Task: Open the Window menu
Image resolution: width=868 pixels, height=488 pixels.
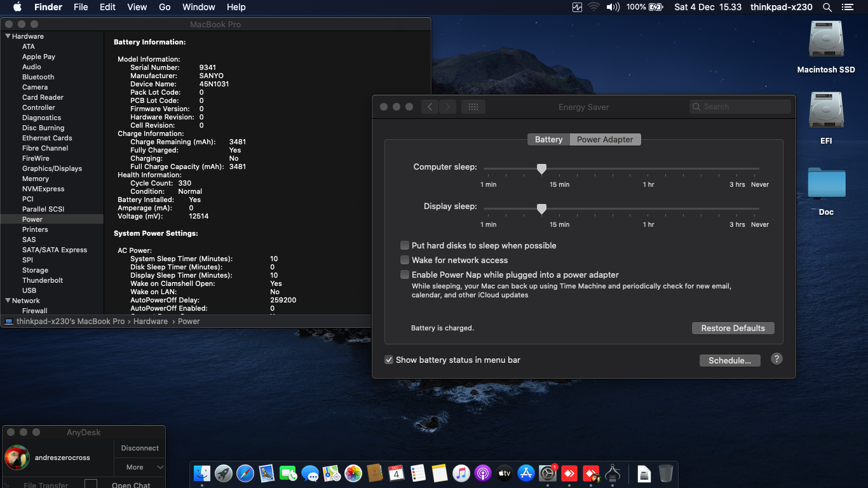Action: point(199,7)
